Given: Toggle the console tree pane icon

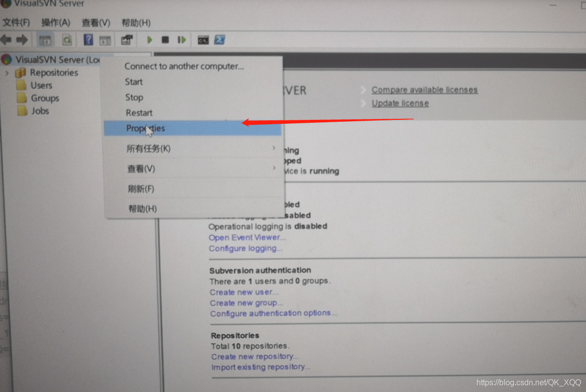Looking at the screenshot, I should click(45, 40).
